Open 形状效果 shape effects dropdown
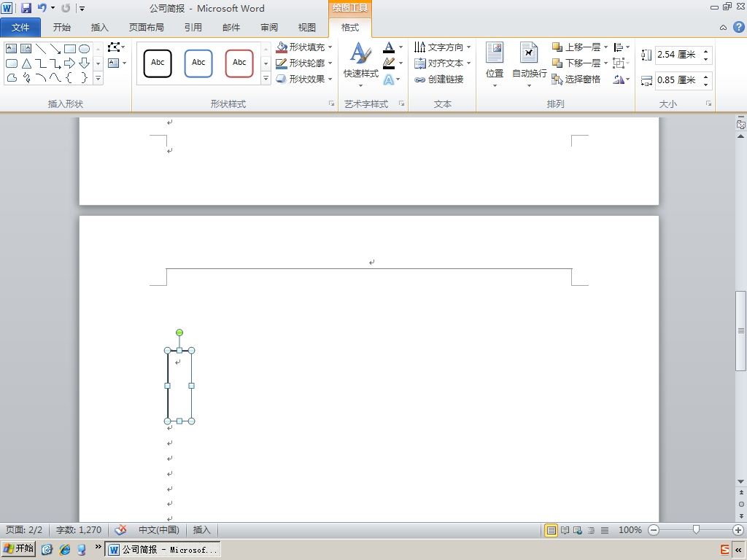Viewport: 747px width, 560px height. pos(304,79)
